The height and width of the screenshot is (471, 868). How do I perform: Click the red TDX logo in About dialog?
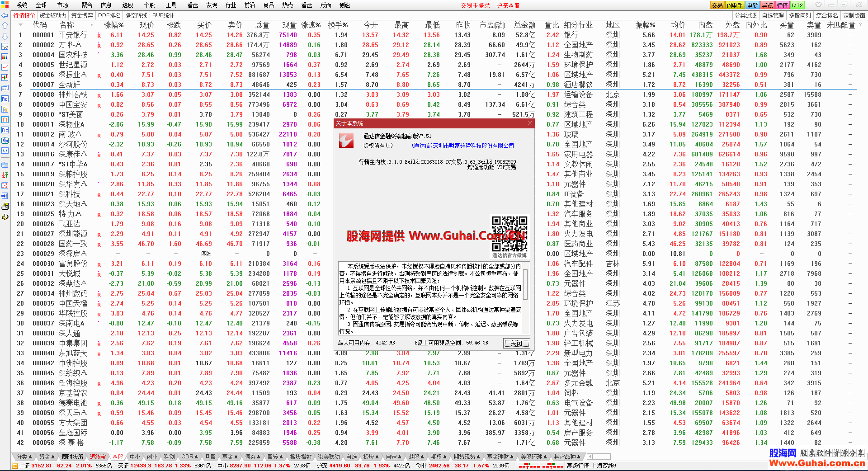click(x=346, y=140)
